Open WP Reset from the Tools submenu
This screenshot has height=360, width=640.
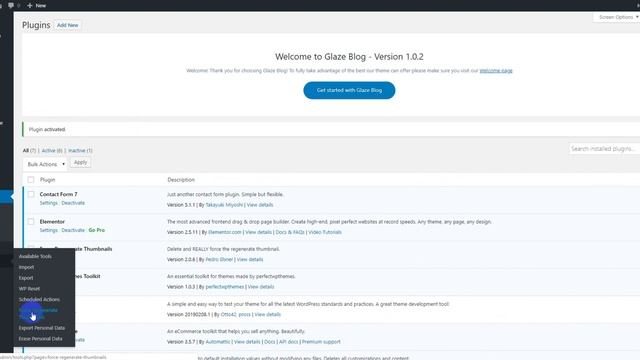[29, 289]
